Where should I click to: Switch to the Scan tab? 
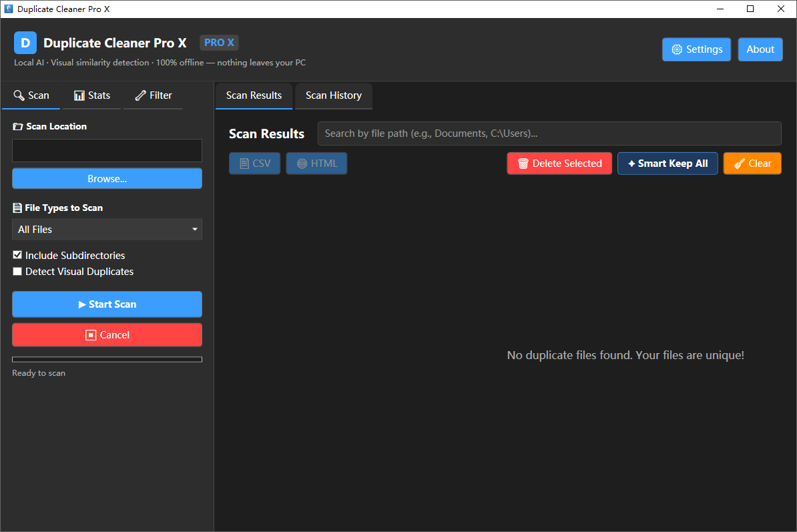click(x=31, y=95)
